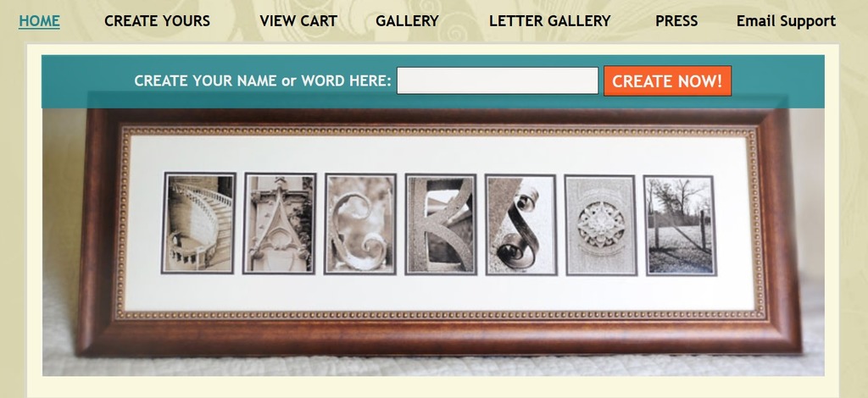Viewport: 868px width, 398px height.
Task: Click the CREATE YOUR NAME or WORD HERE label
Action: tap(263, 80)
